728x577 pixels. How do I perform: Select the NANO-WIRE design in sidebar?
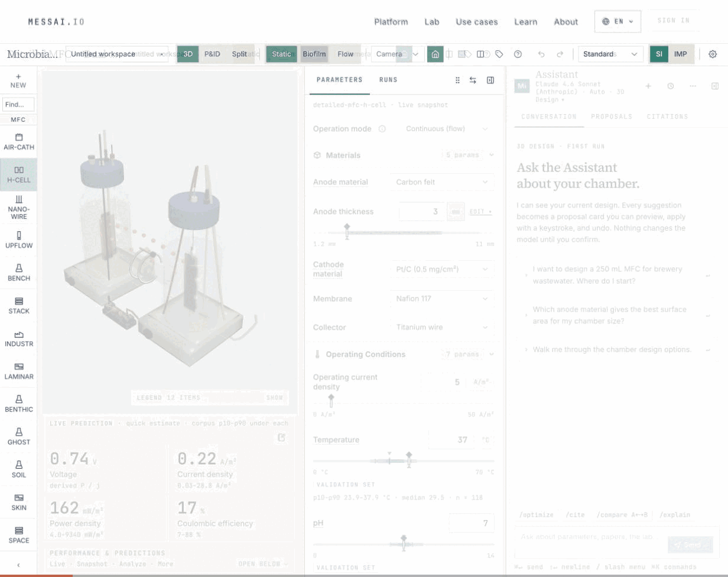(18, 208)
